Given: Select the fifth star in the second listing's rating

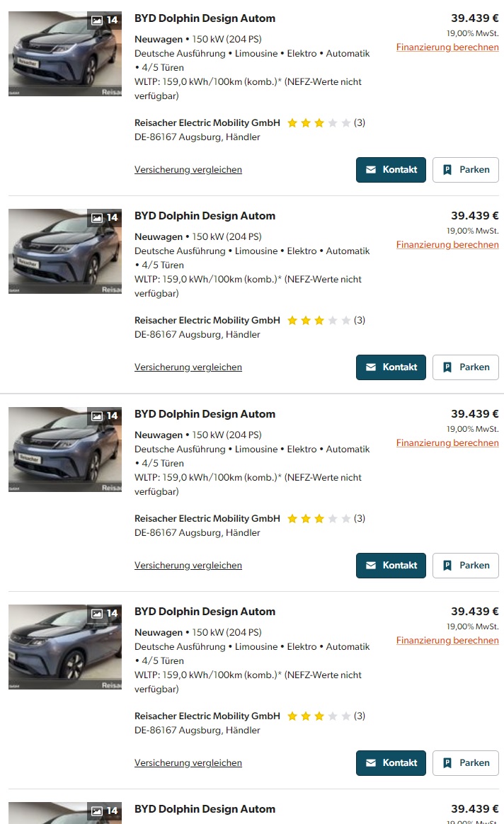Looking at the screenshot, I should (345, 320).
